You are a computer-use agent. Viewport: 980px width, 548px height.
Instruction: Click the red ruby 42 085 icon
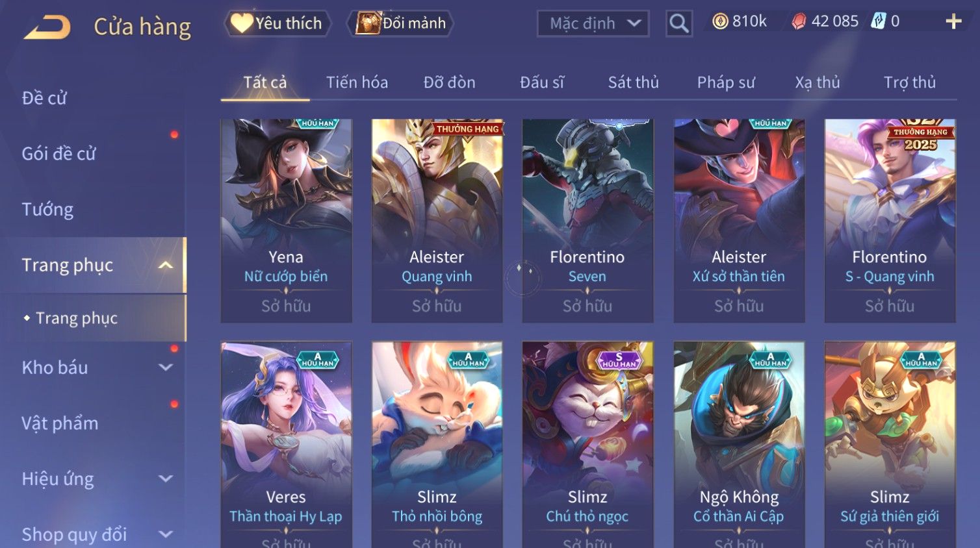(x=799, y=21)
